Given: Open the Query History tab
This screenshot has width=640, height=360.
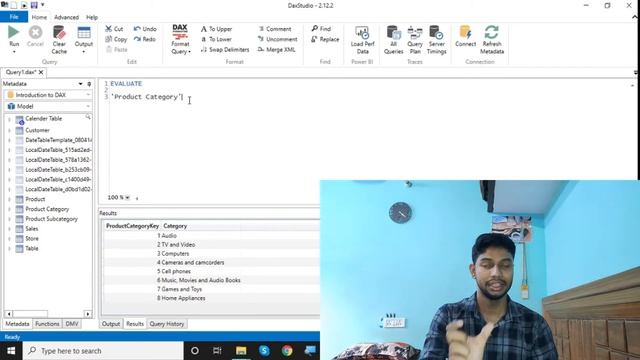Looking at the screenshot, I should point(167,324).
